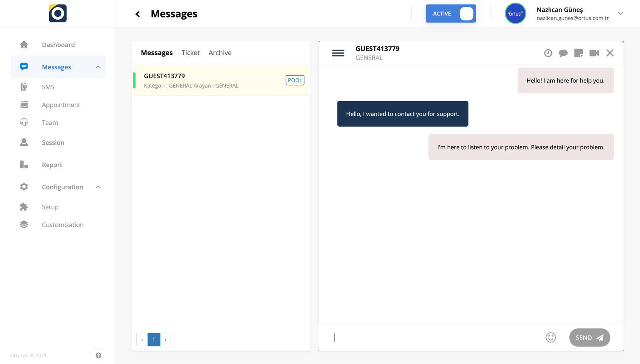
Task: Click the help question mark at bottom
Action: tap(98, 355)
